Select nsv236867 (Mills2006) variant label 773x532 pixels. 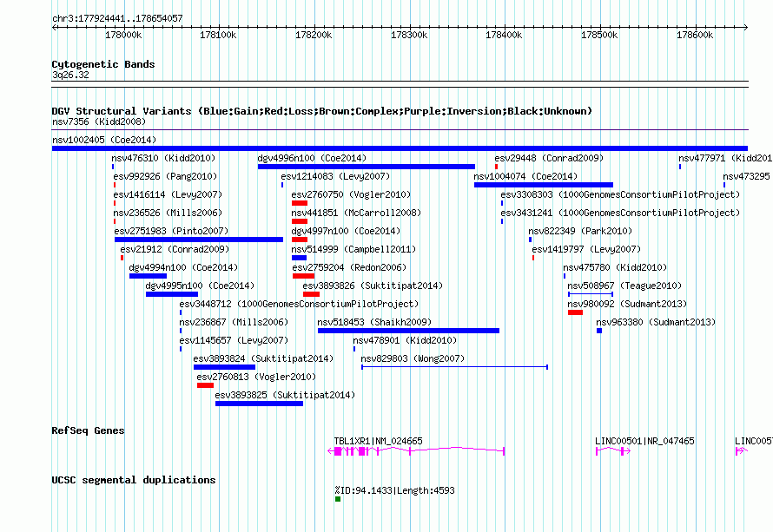234,322
